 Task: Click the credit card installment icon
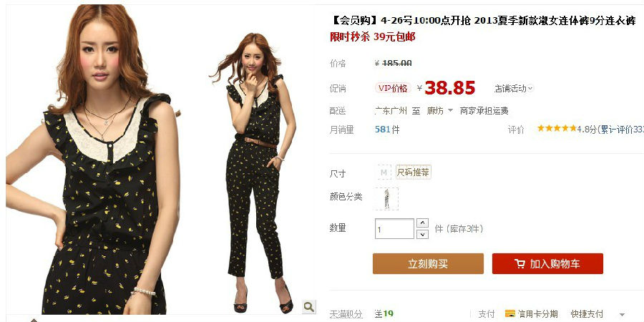509,314
